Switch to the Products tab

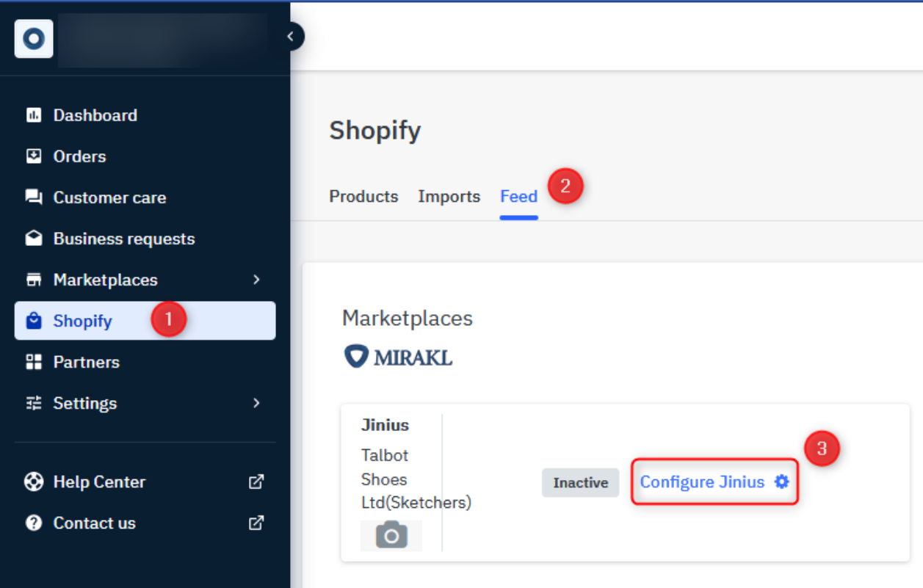click(363, 197)
